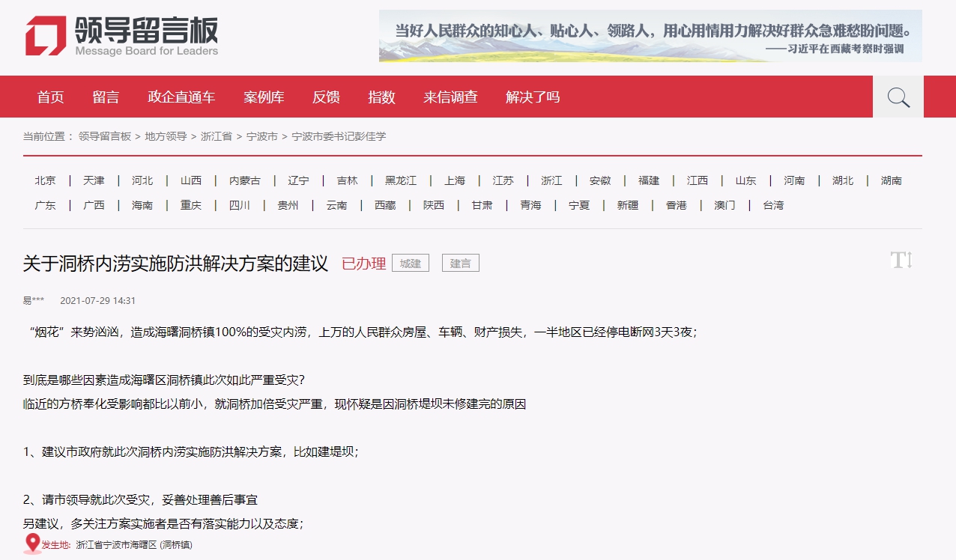Open the 首页 menu item
Image resolution: width=956 pixels, height=560 pixels.
point(51,97)
